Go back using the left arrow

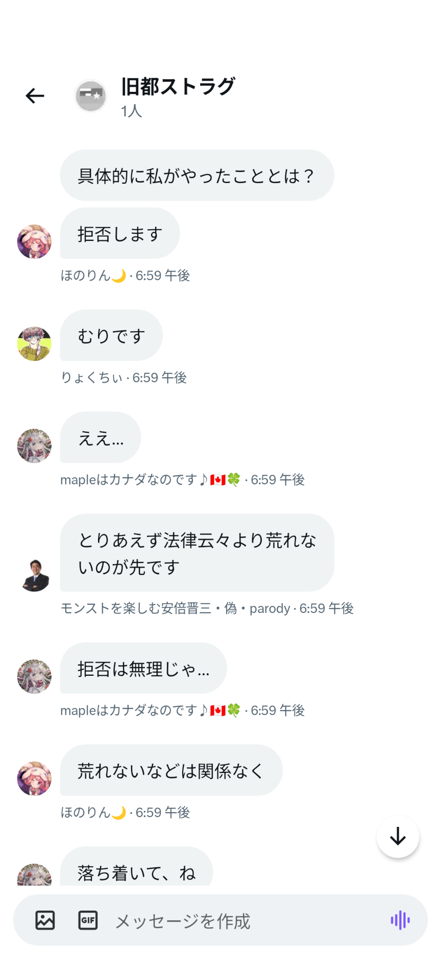35,95
